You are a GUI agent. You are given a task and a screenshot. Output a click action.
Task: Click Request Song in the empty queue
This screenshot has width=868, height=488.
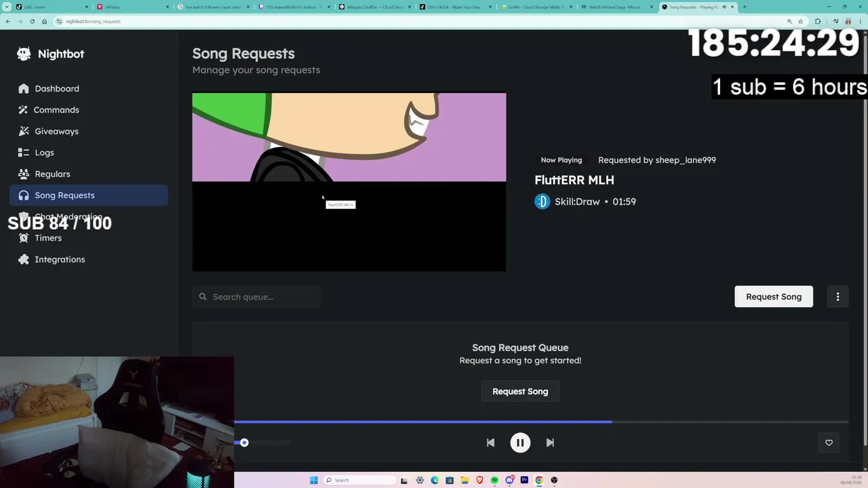520,392
